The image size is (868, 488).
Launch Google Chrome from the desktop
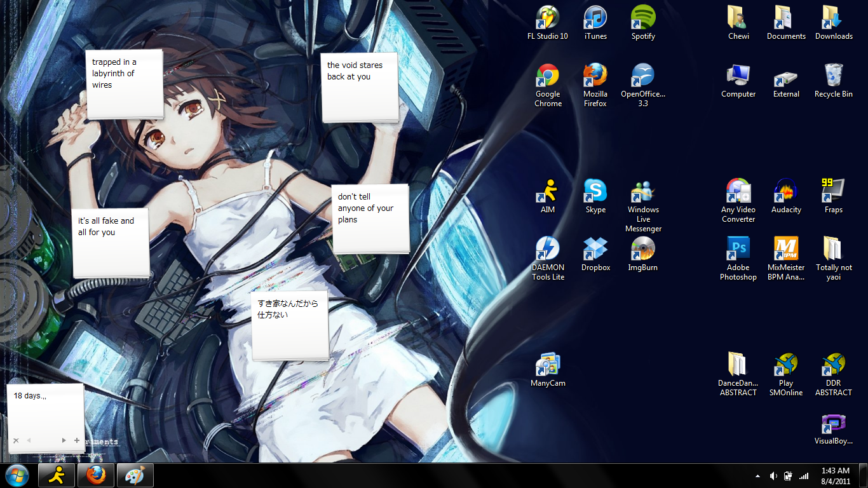pyautogui.click(x=548, y=85)
